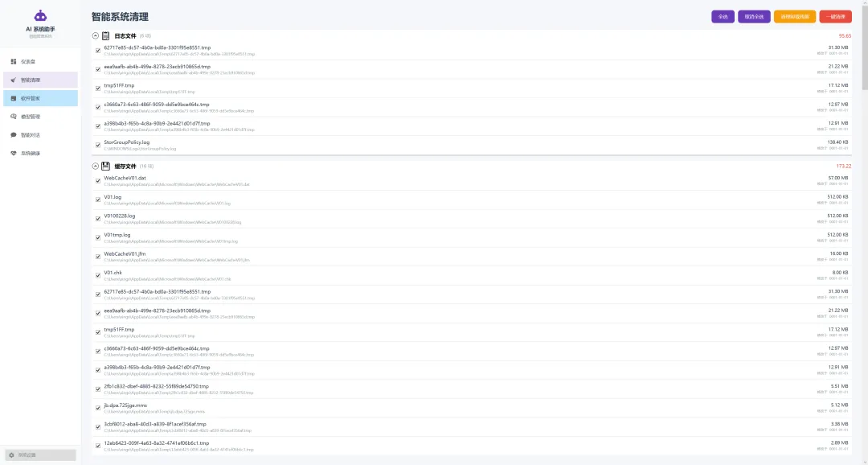Click the 57.00 MB size value

[x=838, y=179]
